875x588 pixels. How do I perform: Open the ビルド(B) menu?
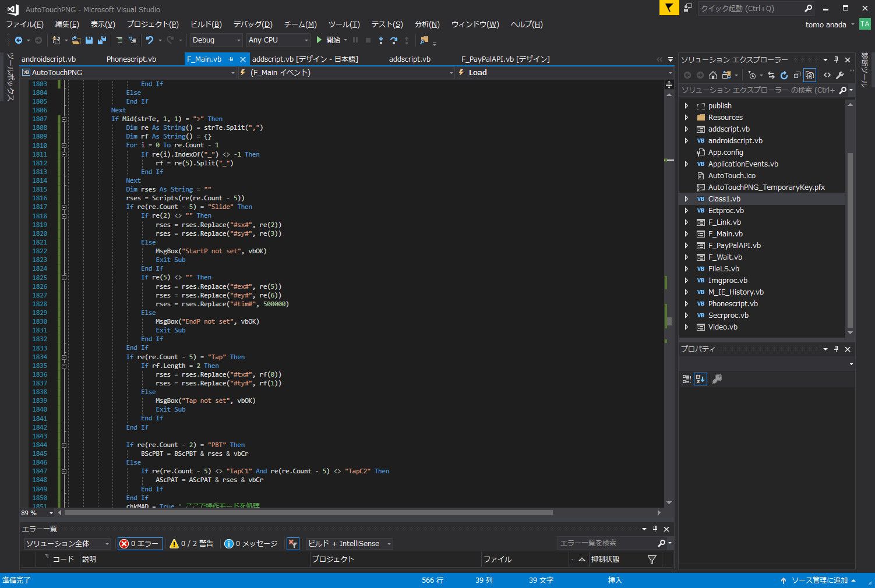tap(206, 24)
